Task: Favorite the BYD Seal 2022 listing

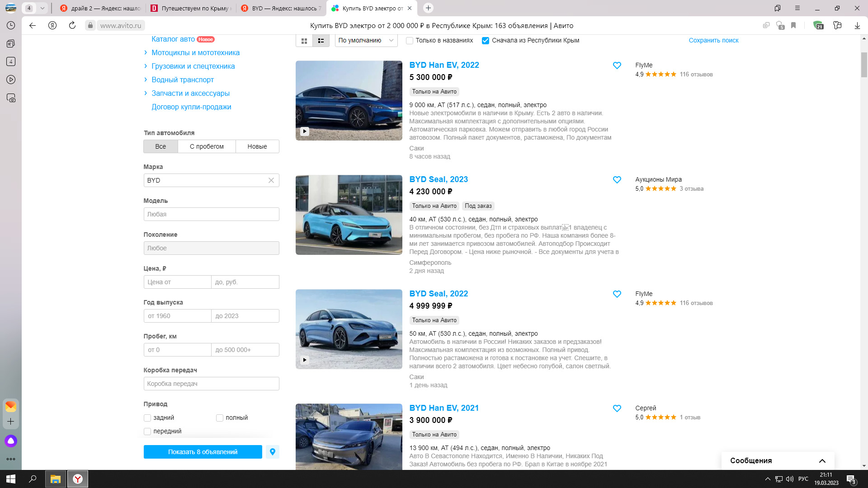Action: pos(617,294)
